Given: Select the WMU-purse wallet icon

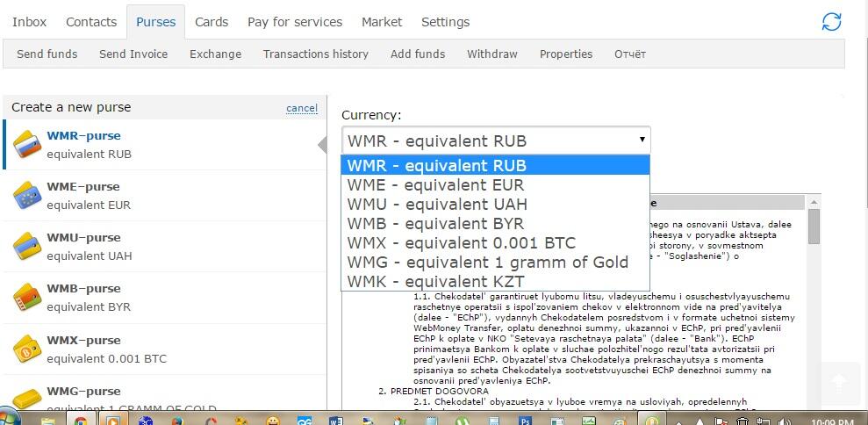Looking at the screenshot, I should [x=27, y=246].
